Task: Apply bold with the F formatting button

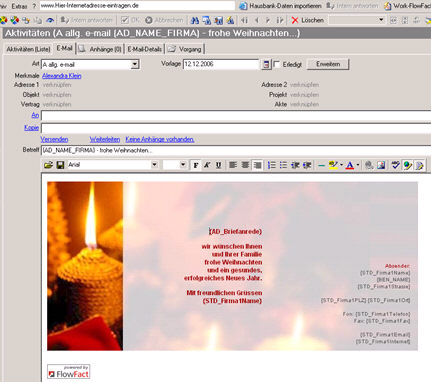Action: coord(196,165)
